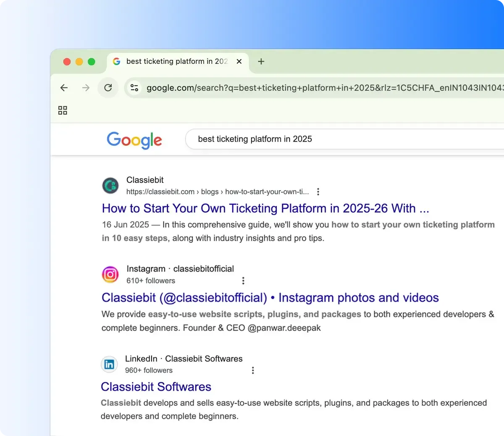Viewport: 504px width, 436px height.
Task: Click the macOS yellow minimize button
Action: (x=79, y=62)
